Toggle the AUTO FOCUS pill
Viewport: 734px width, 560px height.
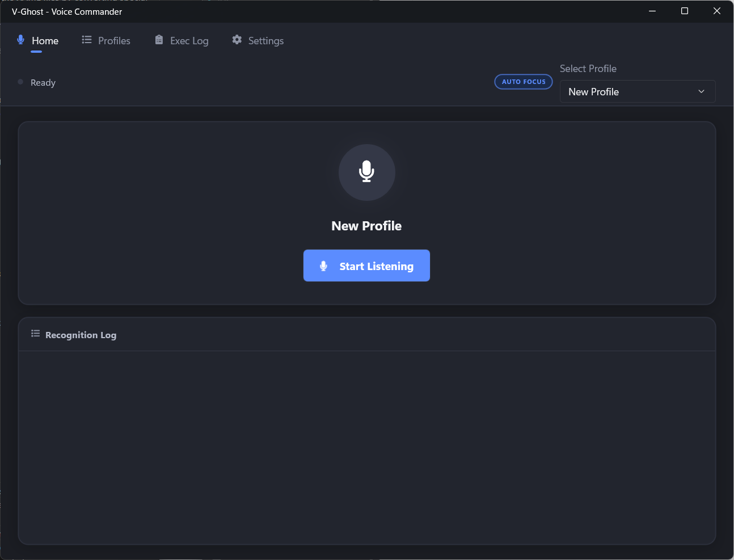523,82
